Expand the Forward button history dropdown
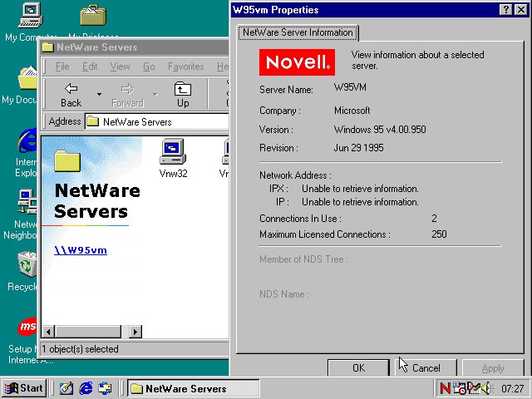 tap(155, 94)
